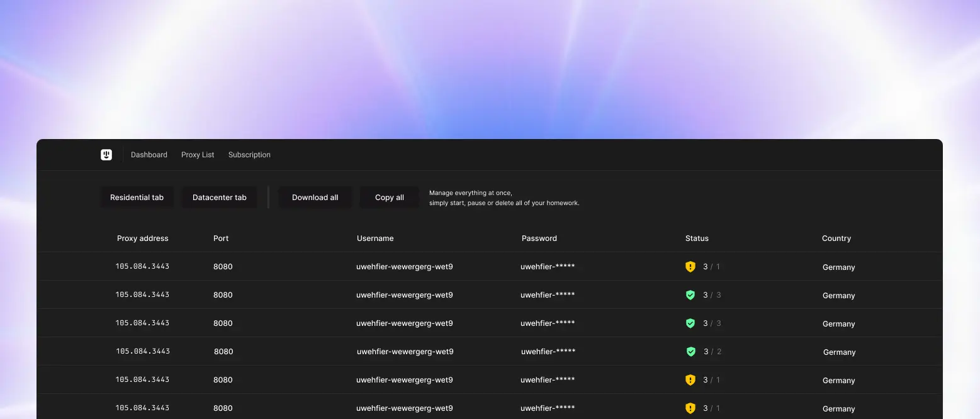Click the yellow shield on last row
Viewport: 980px width, 419px height.
pos(690,408)
